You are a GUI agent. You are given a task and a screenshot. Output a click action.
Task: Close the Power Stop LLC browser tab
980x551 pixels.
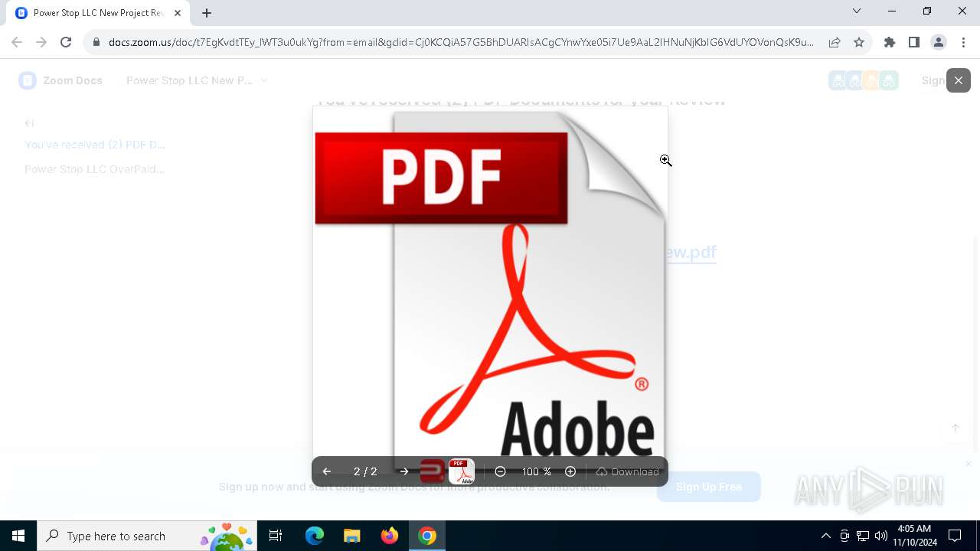coord(178,13)
